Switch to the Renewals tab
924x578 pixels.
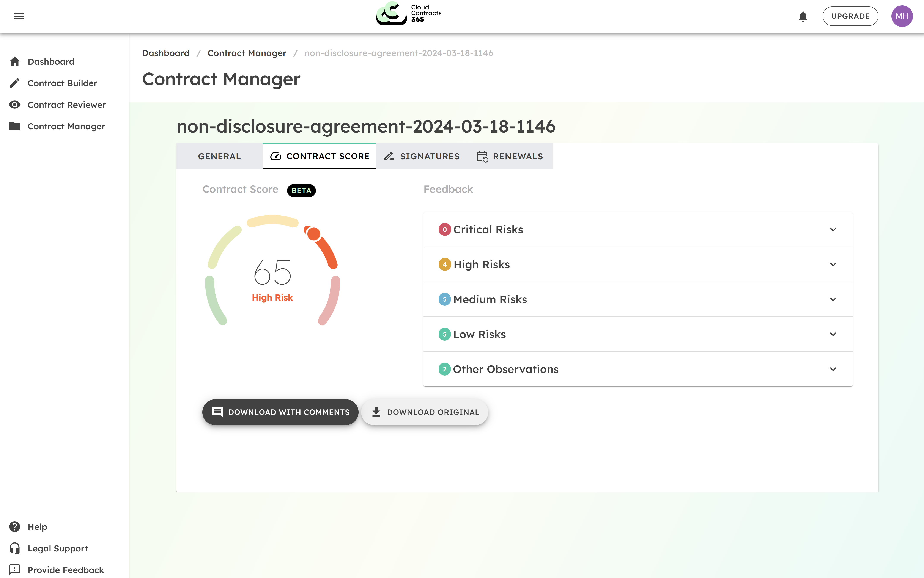coord(510,156)
